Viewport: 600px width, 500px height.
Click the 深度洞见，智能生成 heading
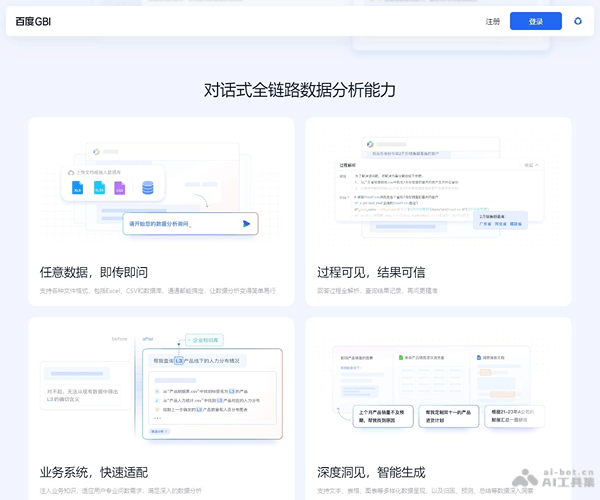point(371,472)
